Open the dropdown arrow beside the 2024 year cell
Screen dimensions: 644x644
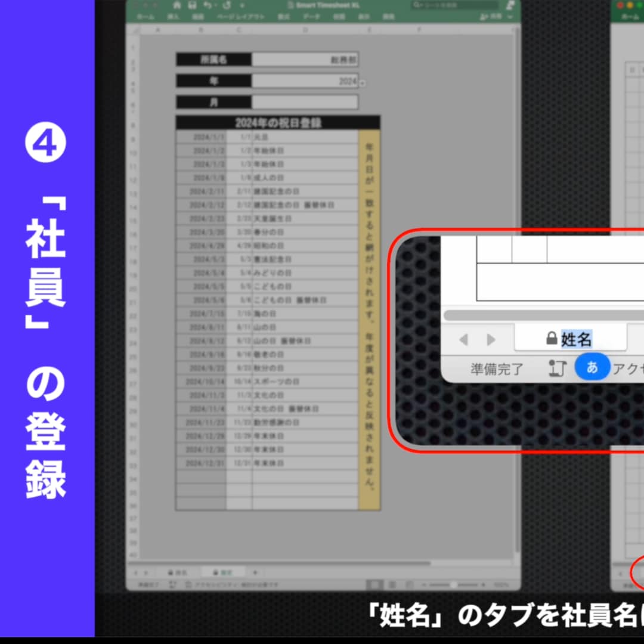point(363,83)
